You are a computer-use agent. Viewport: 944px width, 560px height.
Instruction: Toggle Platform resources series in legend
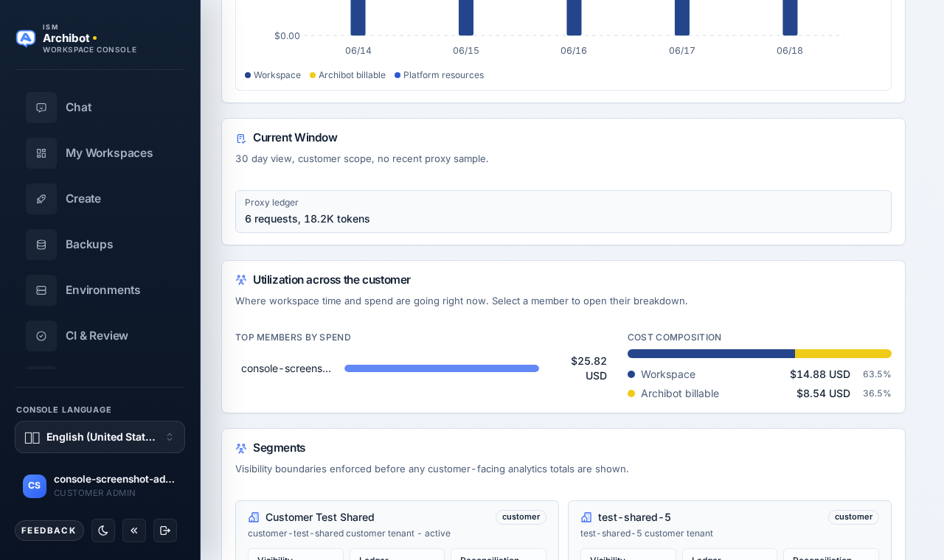click(x=439, y=75)
